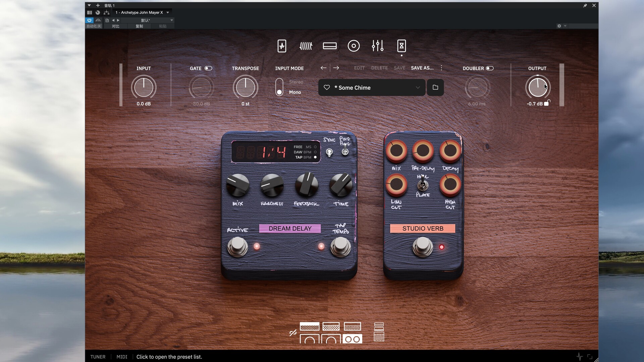Expand the Some Chime preset dropdown

pyautogui.click(x=418, y=87)
